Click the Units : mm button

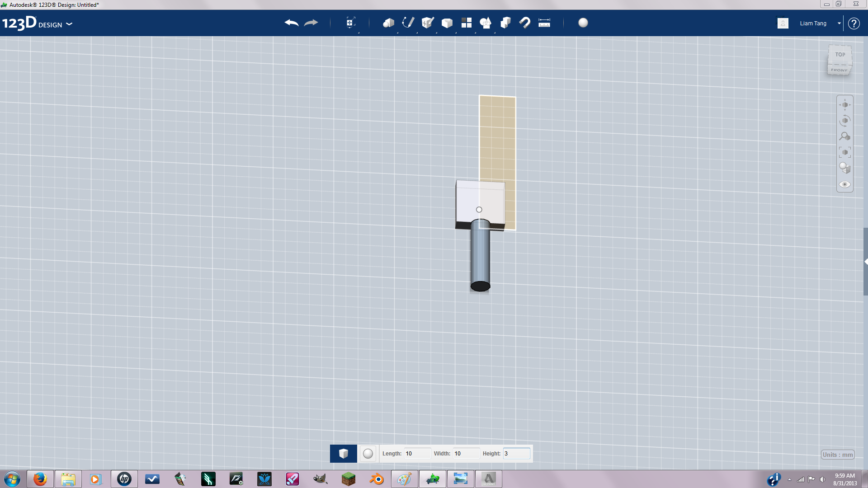point(838,455)
